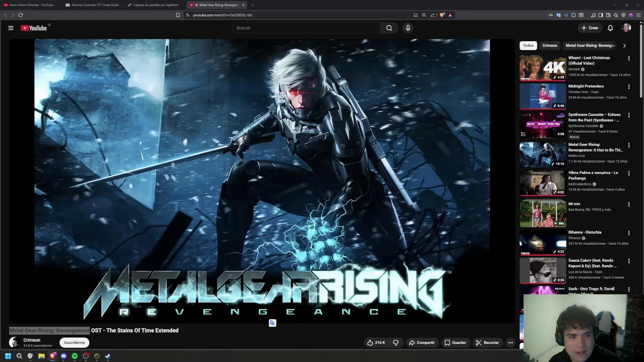Viewport: 644px width, 362px height.
Task: Open Rihanna - Disturbia video title
Action: 585,232
